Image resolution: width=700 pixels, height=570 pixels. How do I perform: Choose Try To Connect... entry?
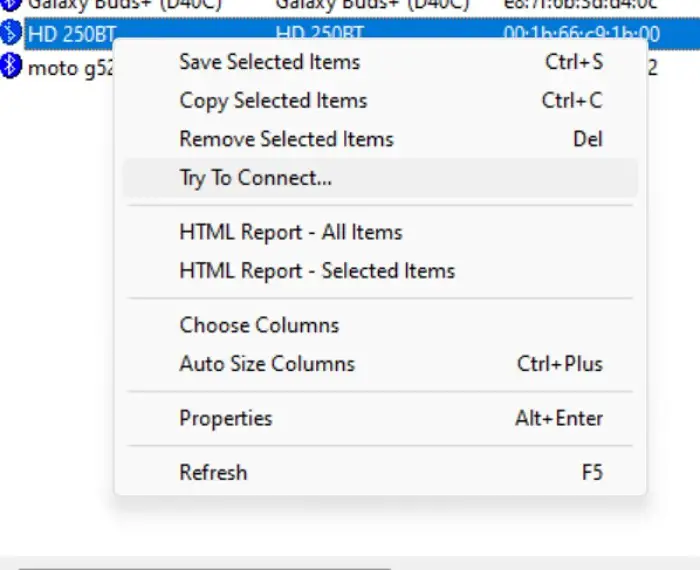click(x=380, y=178)
